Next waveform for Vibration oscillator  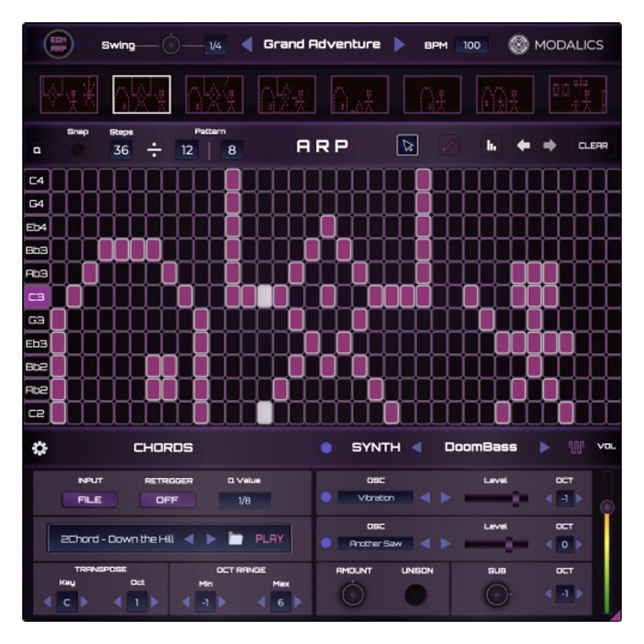pos(446,498)
